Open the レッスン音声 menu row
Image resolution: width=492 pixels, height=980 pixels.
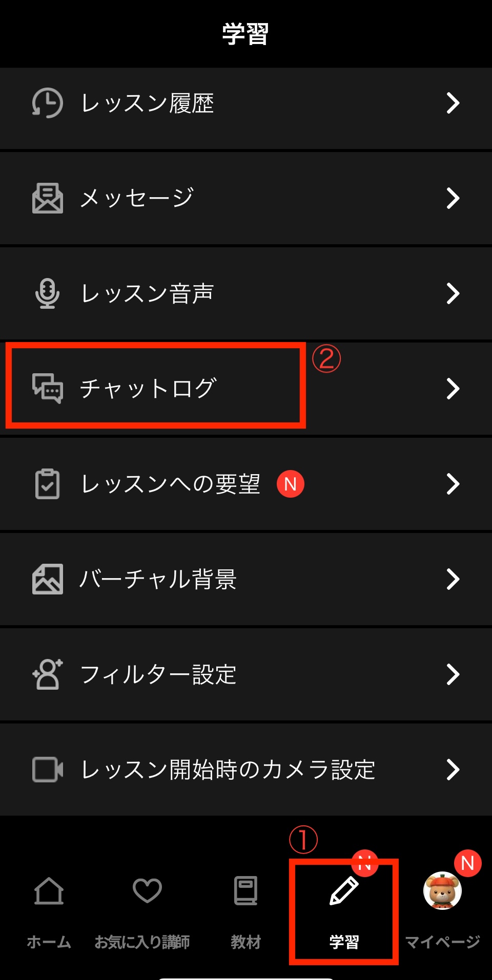(x=246, y=293)
